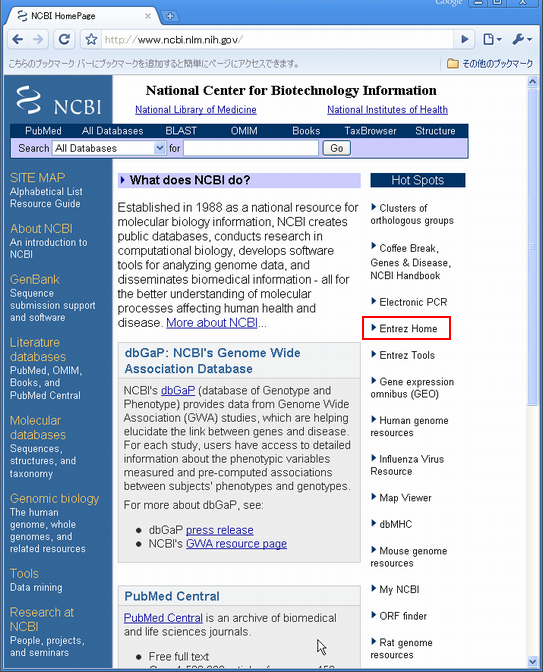Open Mouse genome resources link
The width and height of the screenshot is (543, 672).
409,557
